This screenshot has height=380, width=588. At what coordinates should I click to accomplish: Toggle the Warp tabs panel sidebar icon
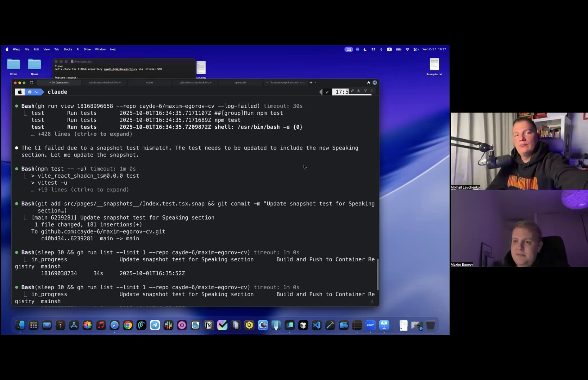pos(31,83)
